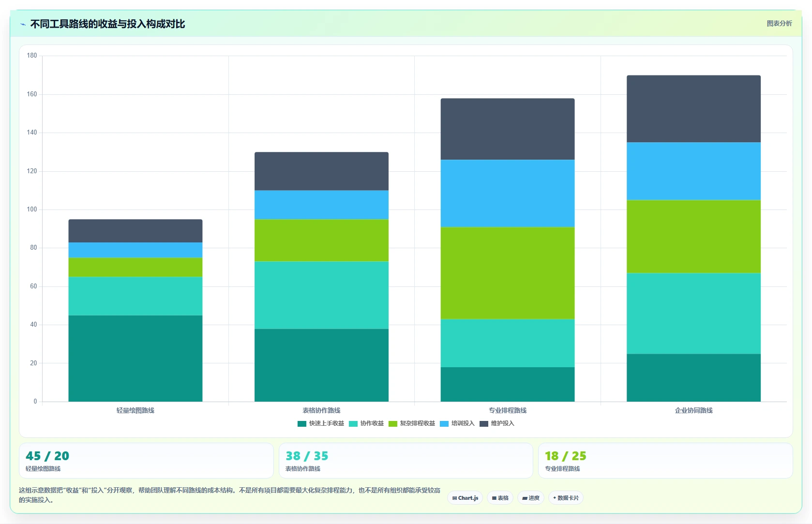Viewport: 812px width, 524px height.
Task: Click the Chart.js tag chip
Action: click(465, 498)
